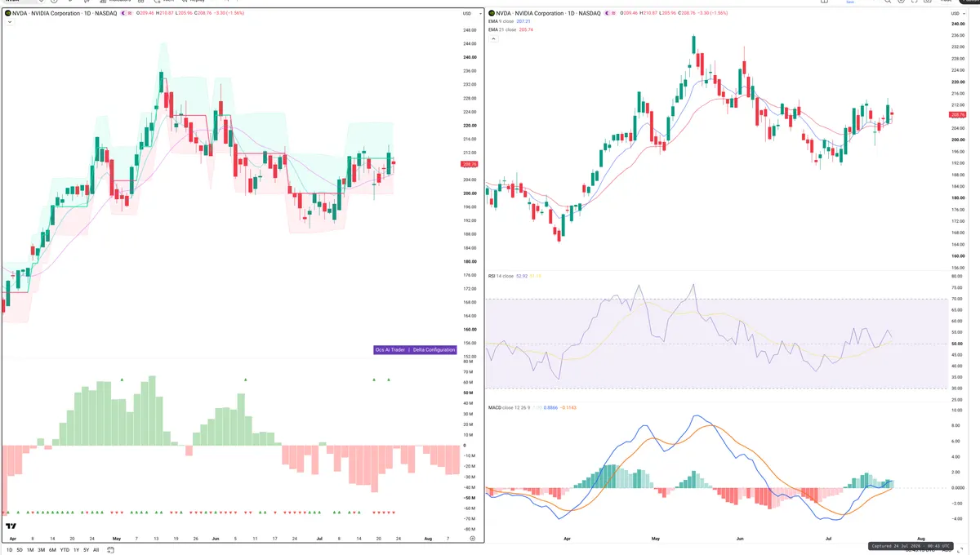Click the 205.74 EMA 21 value

point(525,29)
